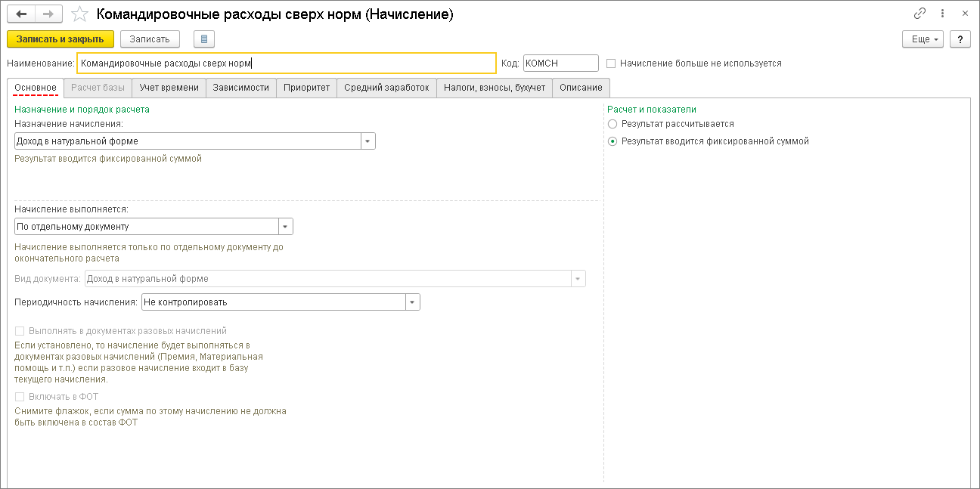Image resolution: width=980 pixels, height=489 pixels.
Task: Open help with the question mark button
Action: pos(960,39)
